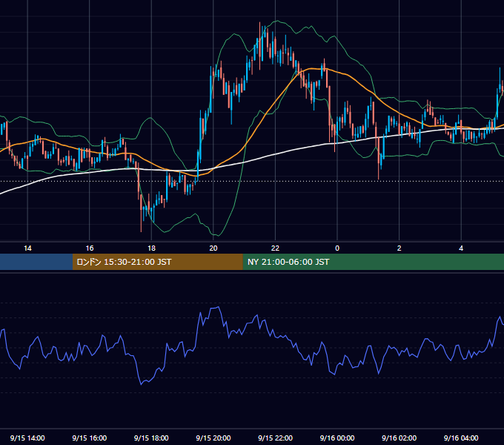Click hour label 22 on price chart axis
Screen dimensions: 504x445
click(275, 248)
